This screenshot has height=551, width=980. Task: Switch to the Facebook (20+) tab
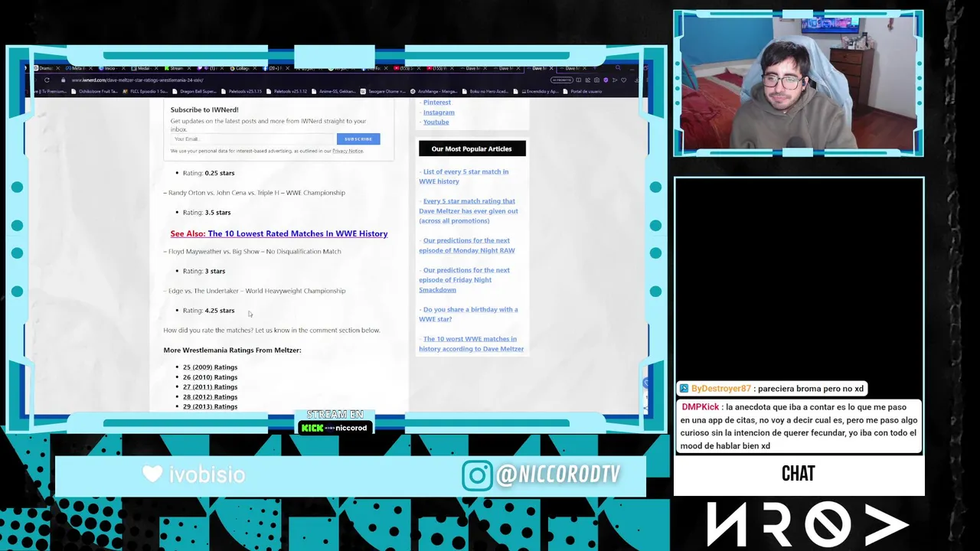point(276,68)
